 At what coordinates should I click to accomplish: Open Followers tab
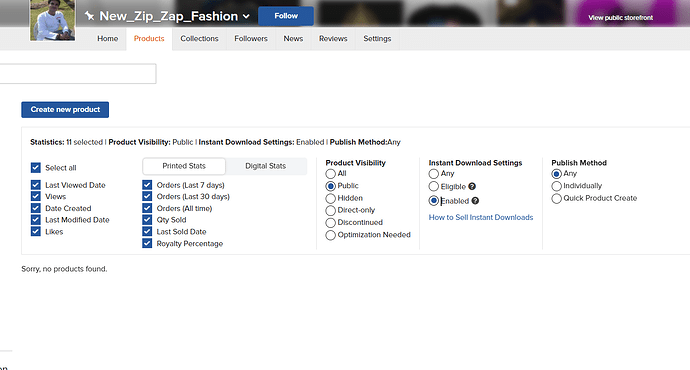coord(251,39)
